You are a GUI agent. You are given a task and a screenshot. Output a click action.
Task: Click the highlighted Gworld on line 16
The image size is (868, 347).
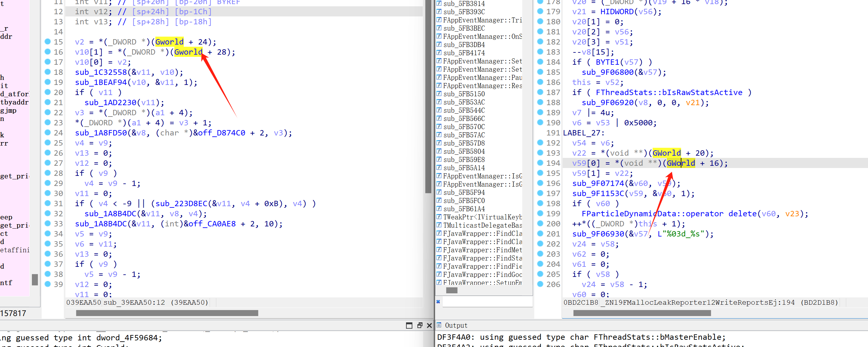tap(188, 52)
